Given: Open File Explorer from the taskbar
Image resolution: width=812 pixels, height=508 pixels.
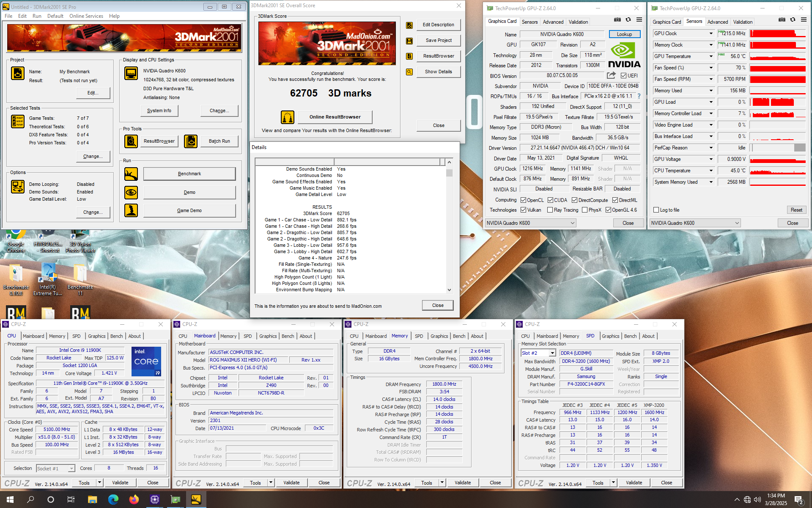Looking at the screenshot, I should tap(92, 500).
